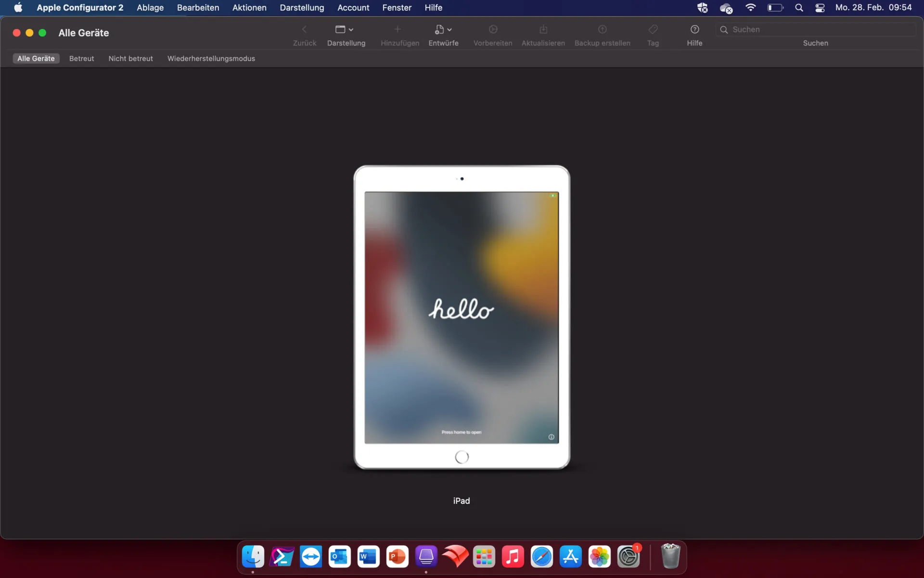Click the shield status icon in menu bar
924x578 pixels.
(x=702, y=8)
